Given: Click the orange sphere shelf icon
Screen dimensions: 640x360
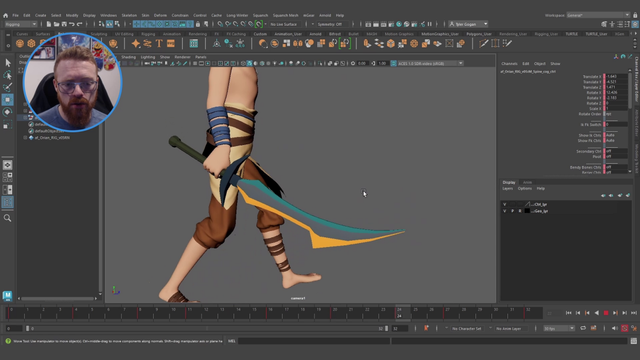Looking at the screenshot, I should pos(20,43).
